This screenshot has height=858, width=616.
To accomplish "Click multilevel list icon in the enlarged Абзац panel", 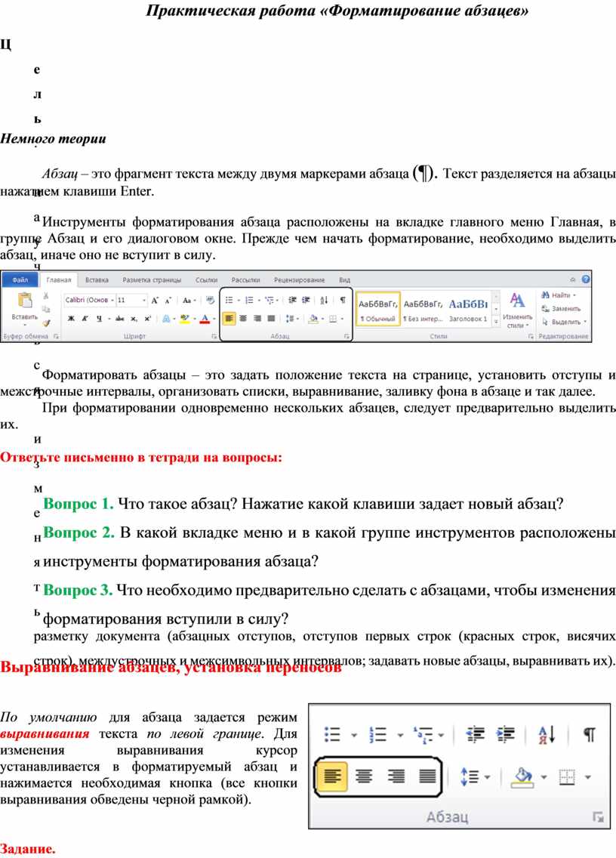I will click(423, 734).
